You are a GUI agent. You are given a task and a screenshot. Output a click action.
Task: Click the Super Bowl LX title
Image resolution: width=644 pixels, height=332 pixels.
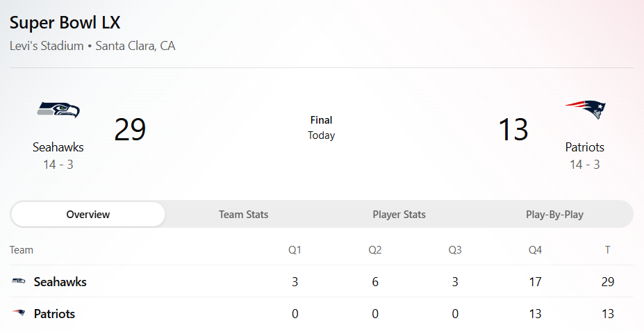[x=65, y=22]
